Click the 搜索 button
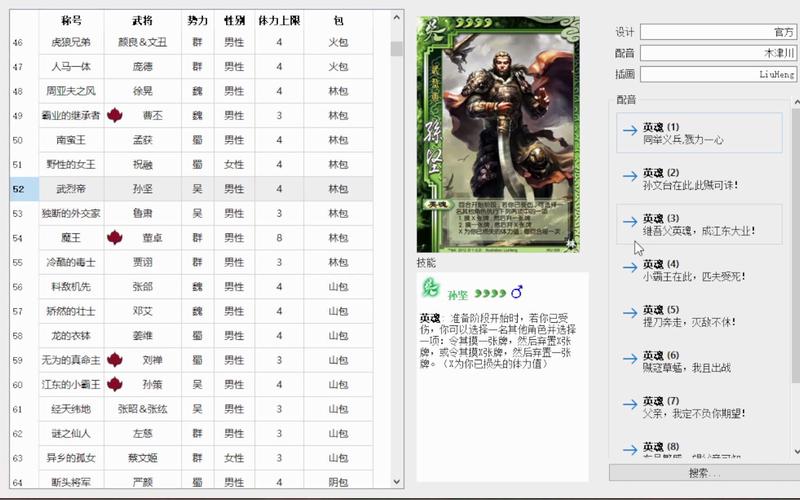Image resolution: width=800 pixels, height=500 pixels. [705, 473]
